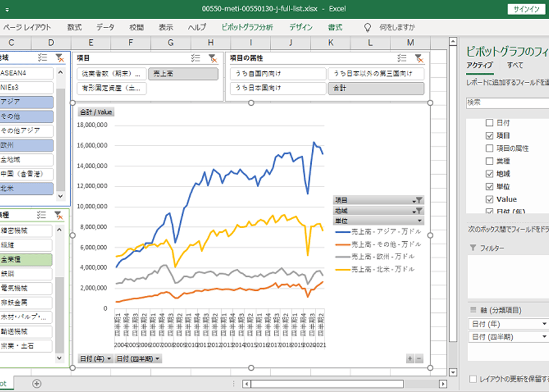Viewport: 549px width, 392px height.
Task: Clear filter on 項目の属性 slicer
Action: 419,58
